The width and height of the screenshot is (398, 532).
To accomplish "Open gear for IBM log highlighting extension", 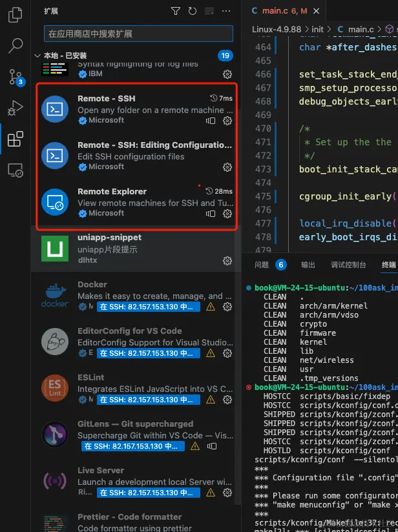I will click(227, 74).
